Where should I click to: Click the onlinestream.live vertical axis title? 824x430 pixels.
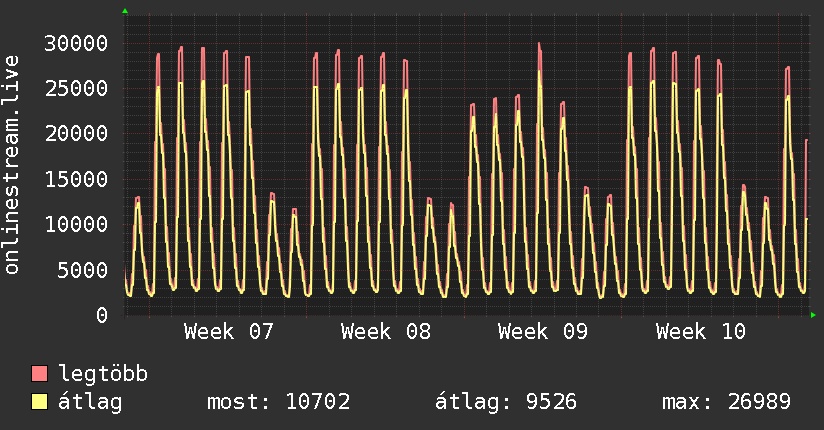11,165
